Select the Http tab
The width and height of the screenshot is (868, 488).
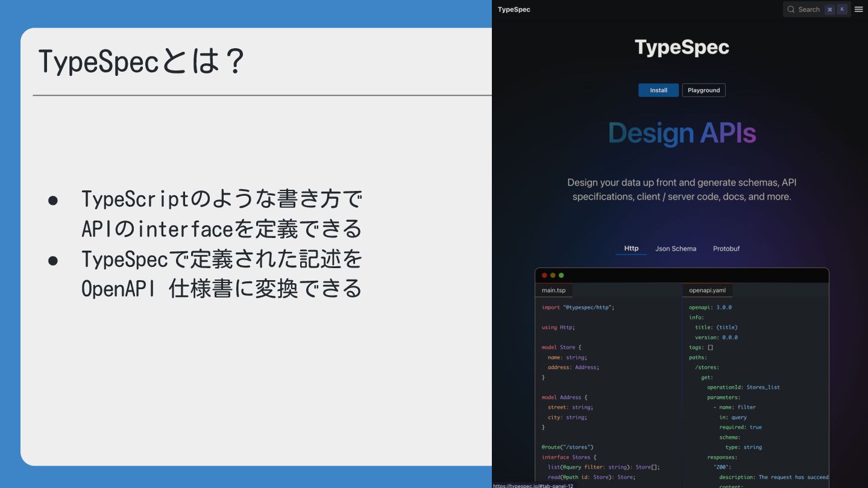631,248
